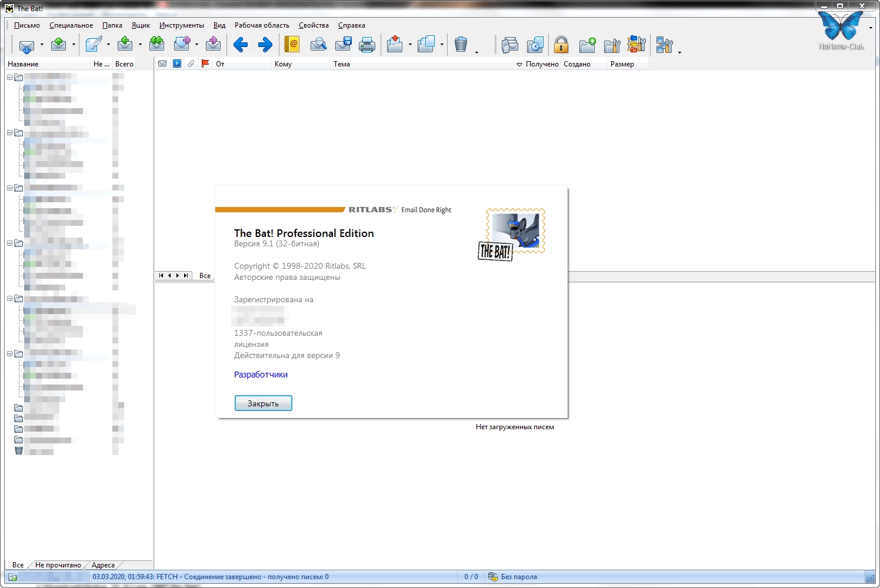Open the Письмо menu
The image size is (880, 588).
coord(27,25)
